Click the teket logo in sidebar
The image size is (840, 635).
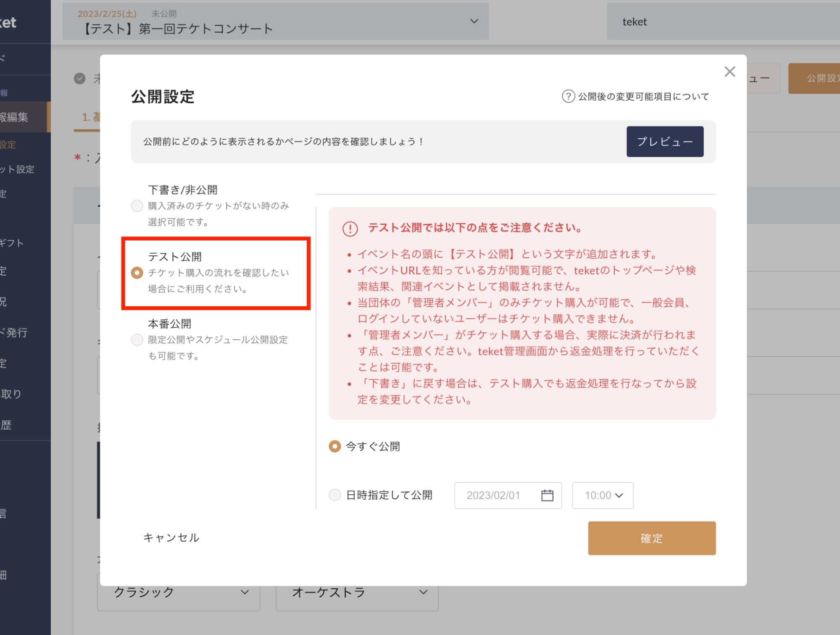pyautogui.click(x=8, y=22)
